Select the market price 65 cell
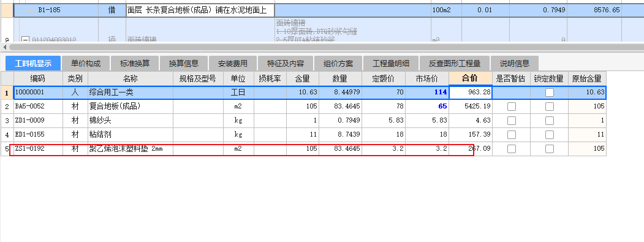Screen dimensions: 644x242 [427, 107]
